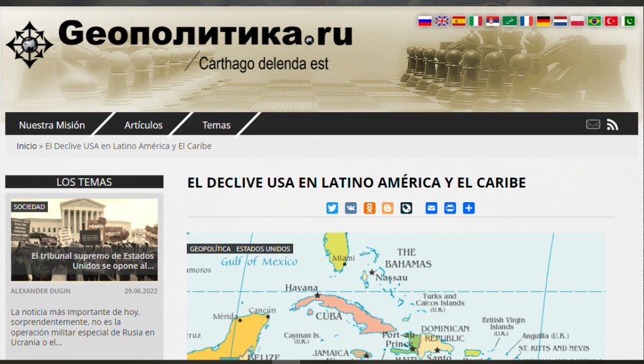Open the ESTADOS UNIDOS tag on the map

pos(264,249)
